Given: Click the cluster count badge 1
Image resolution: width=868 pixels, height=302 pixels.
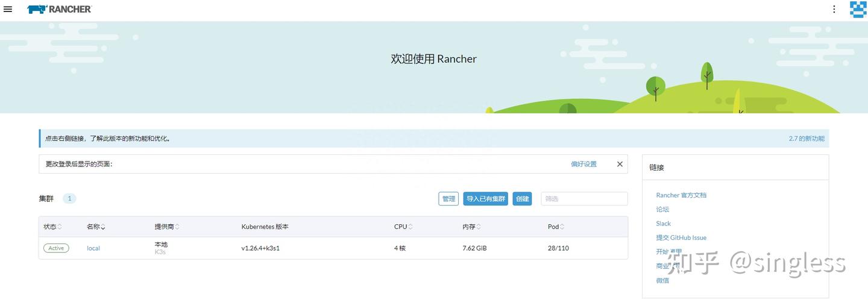Looking at the screenshot, I should 69,198.
